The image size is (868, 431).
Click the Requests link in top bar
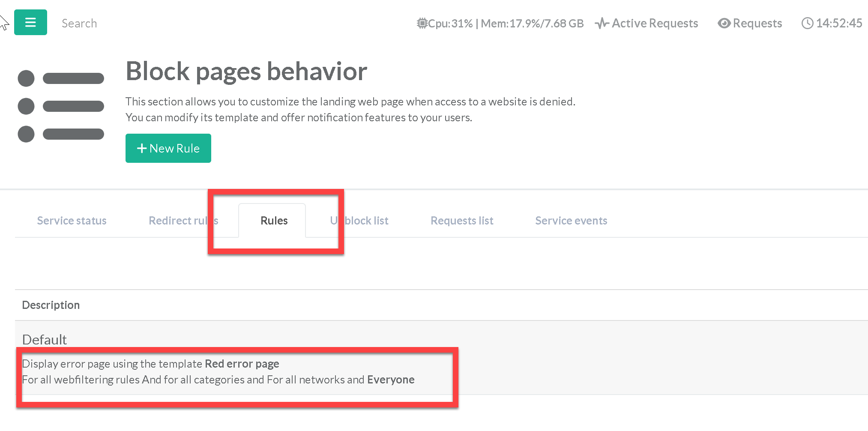pos(757,23)
